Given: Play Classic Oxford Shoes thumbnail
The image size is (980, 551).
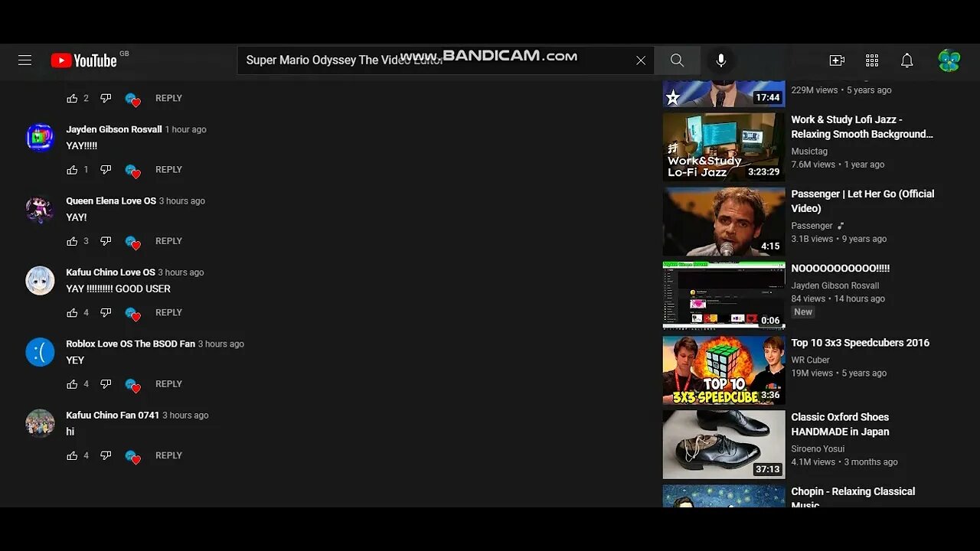Looking at the screenshot, I should 724,444.
